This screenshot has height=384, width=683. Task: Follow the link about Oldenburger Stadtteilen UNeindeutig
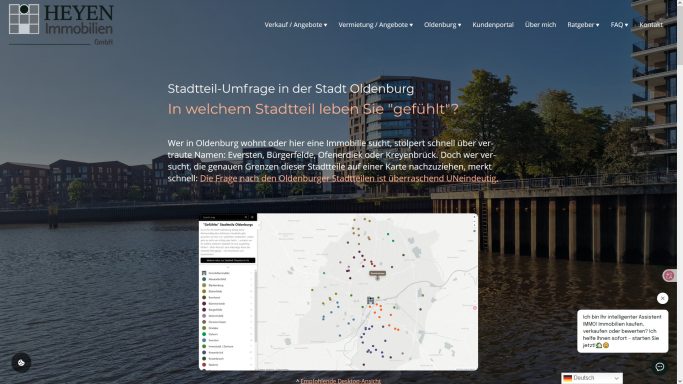349,179
